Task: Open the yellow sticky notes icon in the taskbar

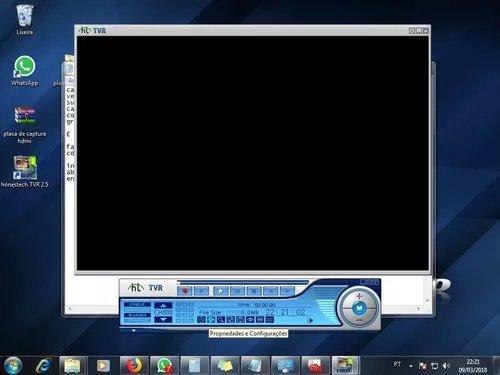Action: point(225,366)
